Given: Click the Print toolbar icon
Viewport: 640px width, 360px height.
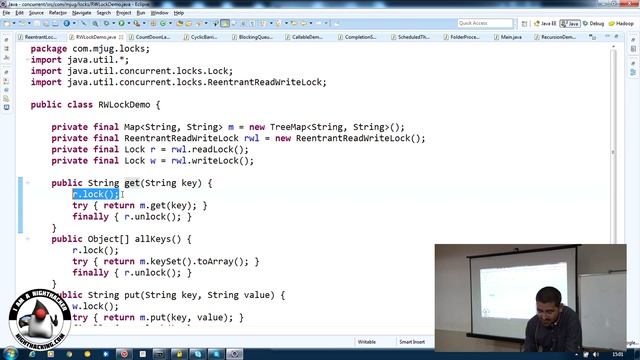Looking at the screenshot, I should tap(55, 23).
